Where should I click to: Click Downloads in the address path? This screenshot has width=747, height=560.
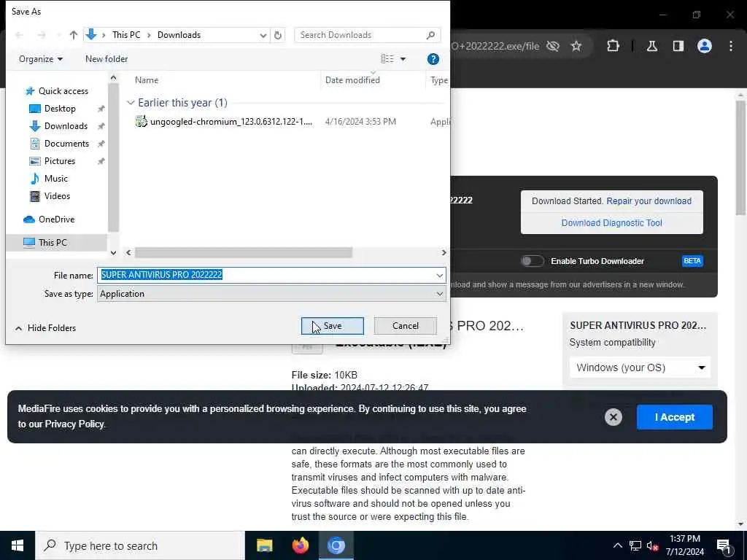179,35
